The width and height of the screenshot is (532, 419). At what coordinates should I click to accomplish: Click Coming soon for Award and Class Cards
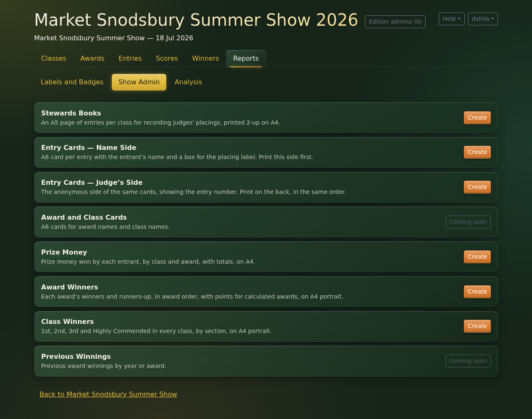point(468,222)
